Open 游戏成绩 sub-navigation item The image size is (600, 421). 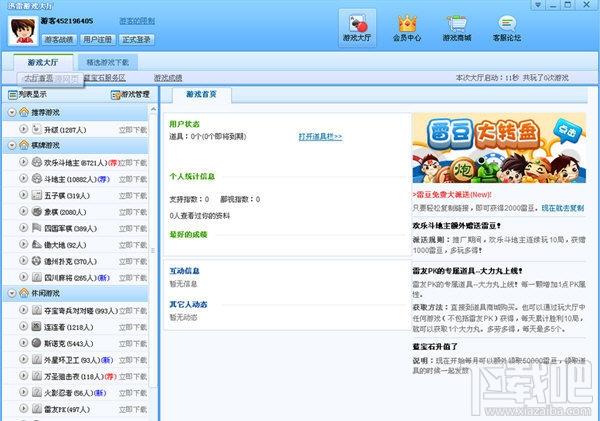(x=168, y=78)
